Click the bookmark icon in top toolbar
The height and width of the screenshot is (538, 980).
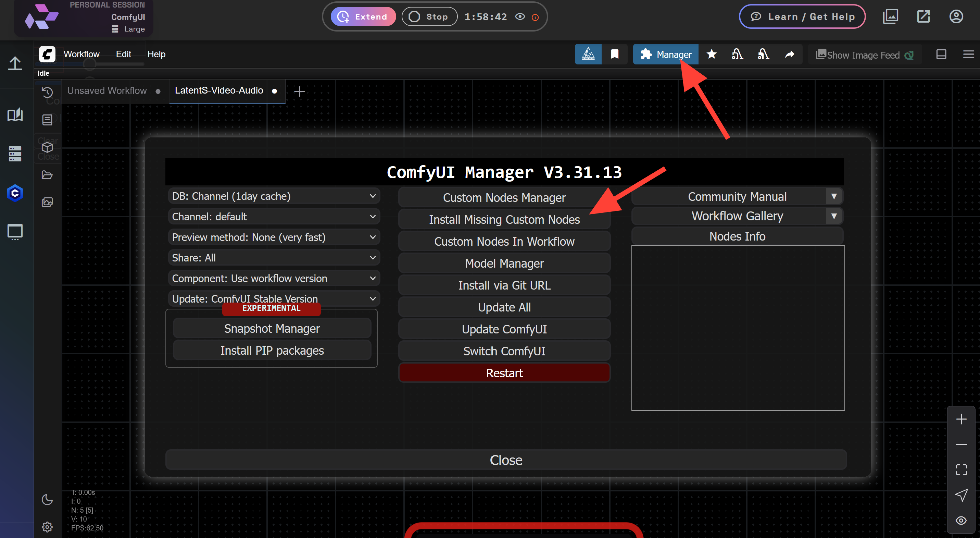[x=614, y=54]
